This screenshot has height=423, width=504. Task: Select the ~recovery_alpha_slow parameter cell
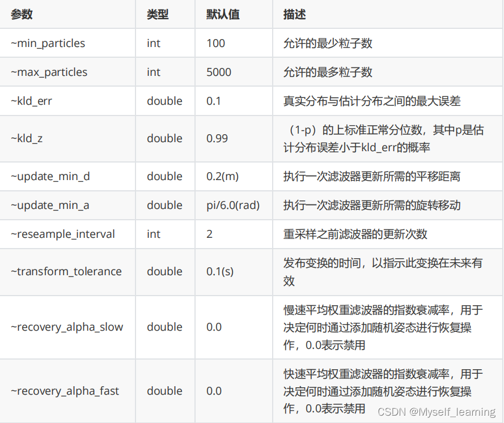[x=67, y=327]
